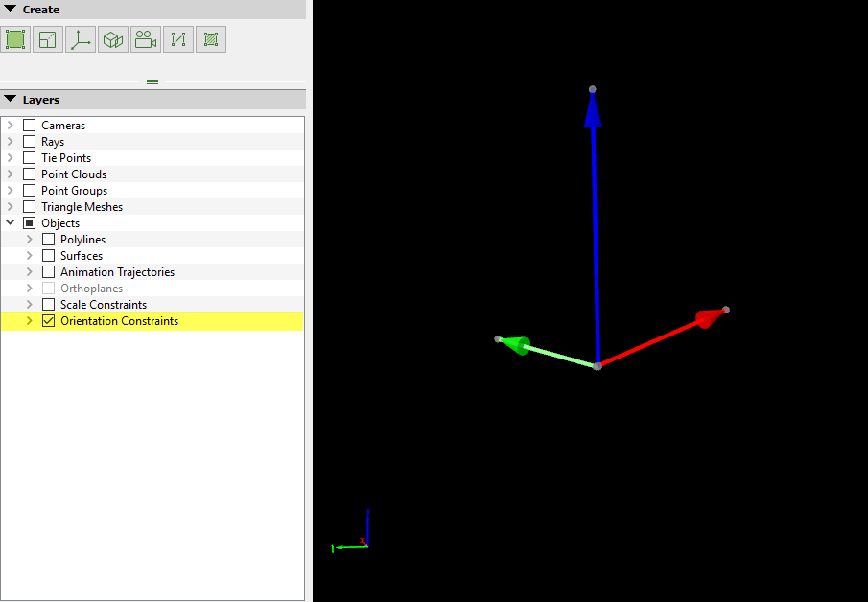
Task: Enable the Cameras layer checkbox
Action: click(x=30, y=126)
